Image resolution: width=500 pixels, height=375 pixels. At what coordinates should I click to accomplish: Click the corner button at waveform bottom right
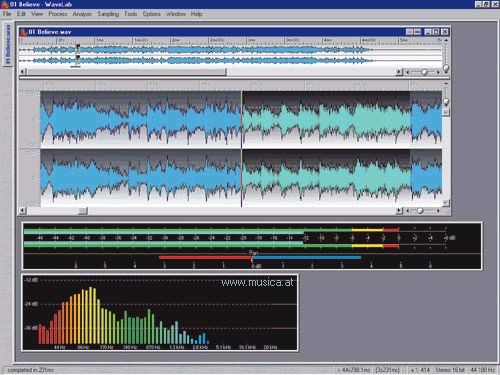446,202
